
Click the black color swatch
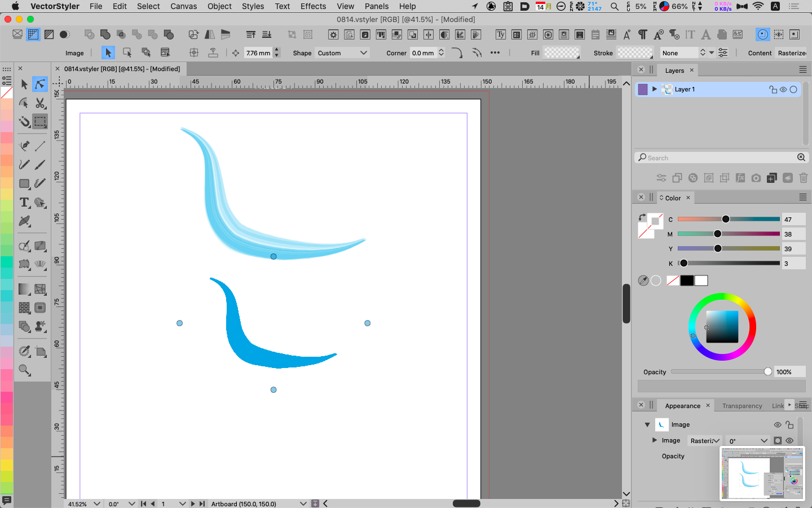point(687,281)
